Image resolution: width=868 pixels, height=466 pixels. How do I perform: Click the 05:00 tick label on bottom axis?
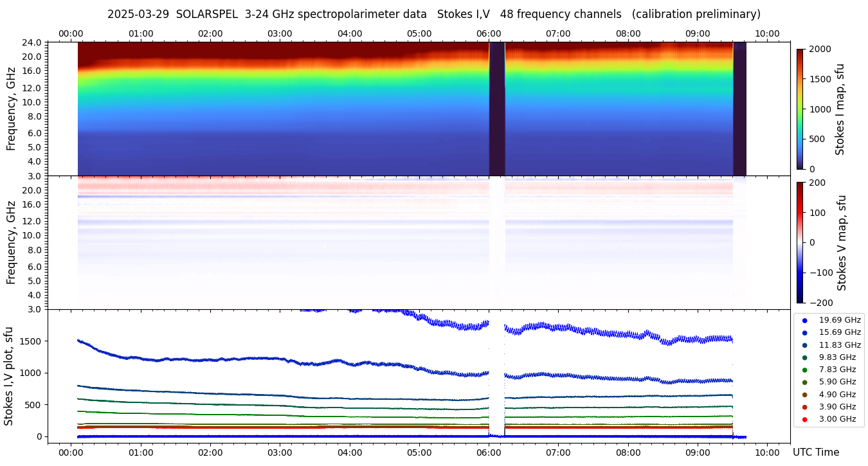point(419,453)
